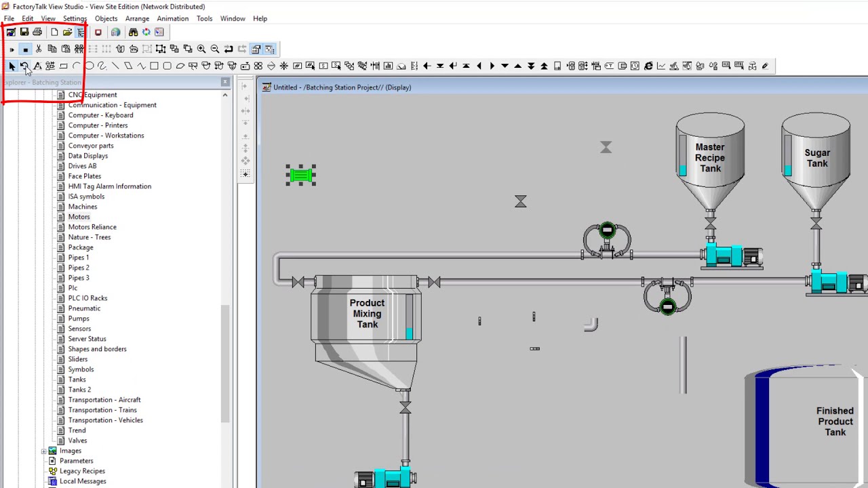
Task: Click the Edit Display stop button
Action: click(25, 49)
